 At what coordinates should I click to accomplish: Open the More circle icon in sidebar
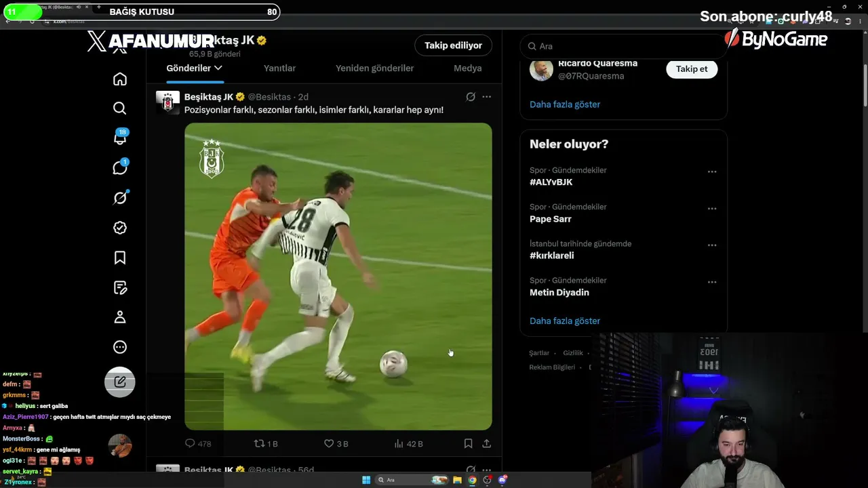[x=120, y=347]
